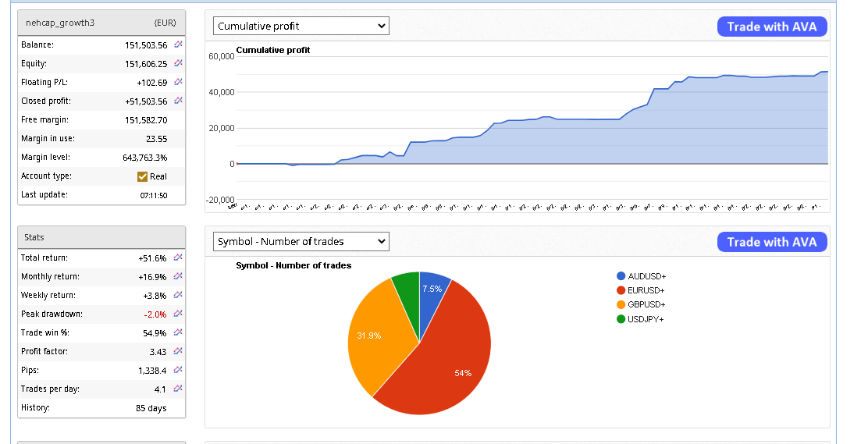
Task: Click the Monthly return chart icon
Action: point(178,276)
